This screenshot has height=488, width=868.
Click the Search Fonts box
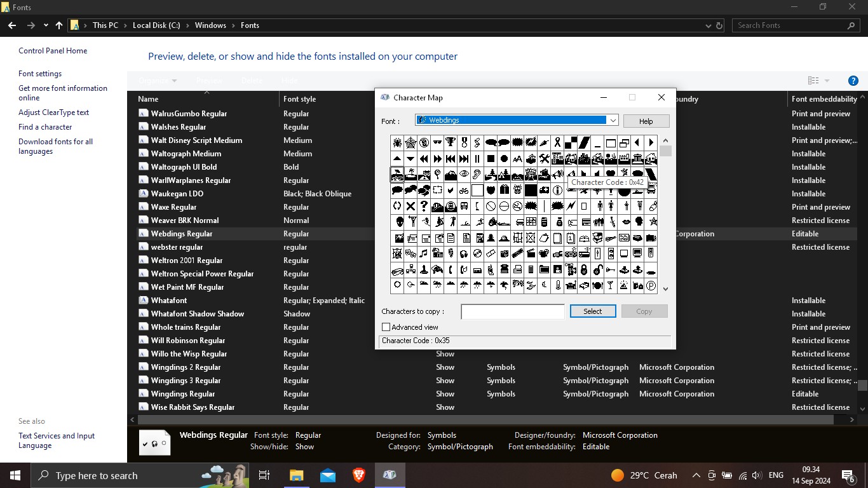tap(797, 25)
